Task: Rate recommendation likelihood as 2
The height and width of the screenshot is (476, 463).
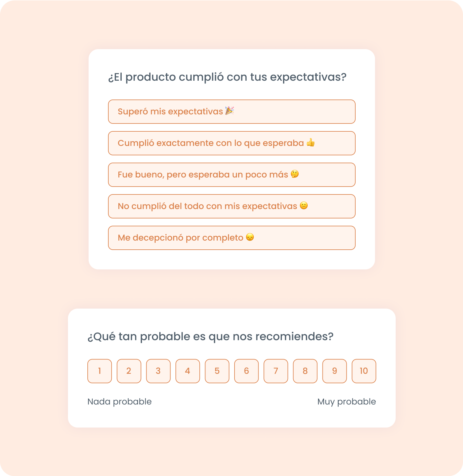Action: [129, 371]
